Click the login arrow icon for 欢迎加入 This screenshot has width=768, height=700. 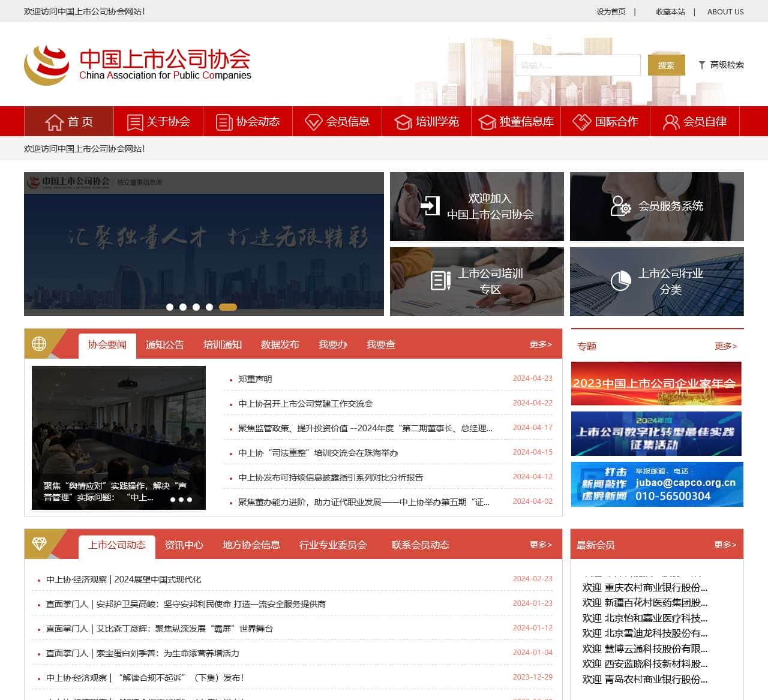430,205
